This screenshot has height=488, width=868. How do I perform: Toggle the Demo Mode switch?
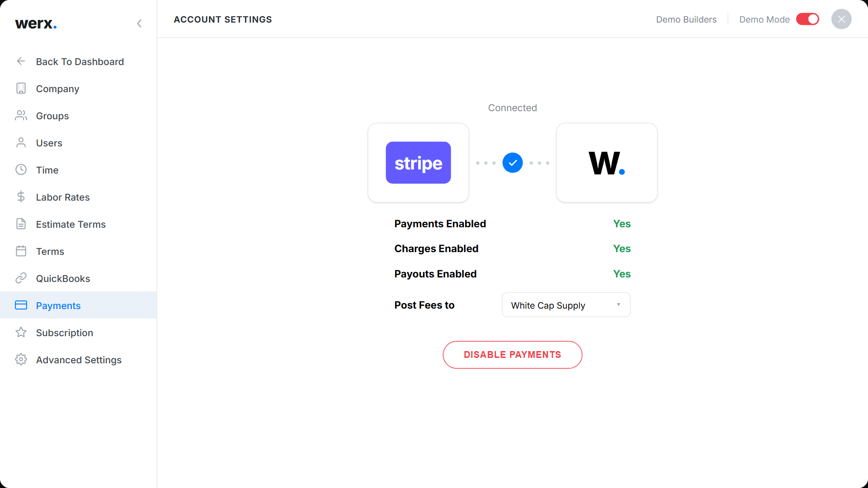coord(807,19)
